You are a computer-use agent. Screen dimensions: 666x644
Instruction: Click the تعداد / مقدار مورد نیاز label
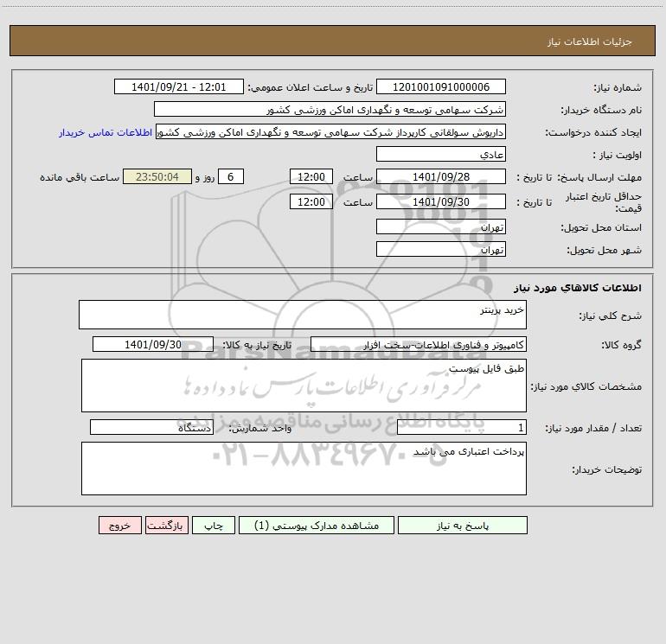[x=593, y=429]
